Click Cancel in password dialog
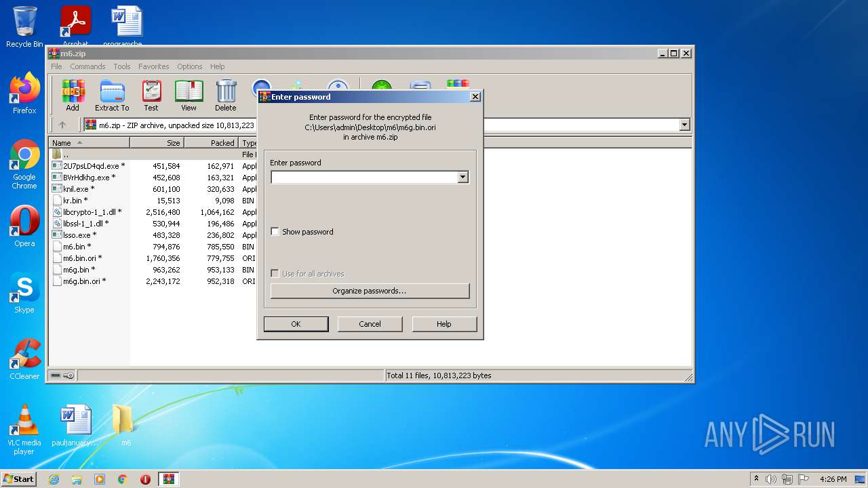Image resolution: width=868 pixels, height=488 pixels. (370, 324)
